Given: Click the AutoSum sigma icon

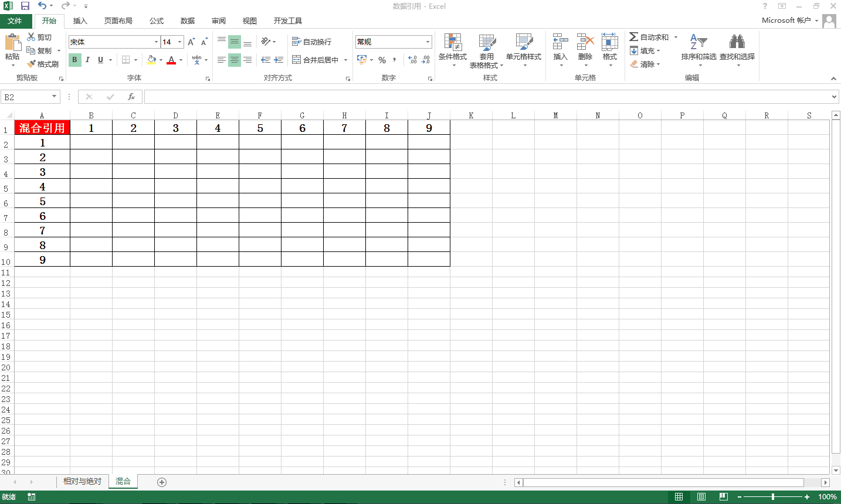Looking at the screenshot, I should (x=633, y=37).
